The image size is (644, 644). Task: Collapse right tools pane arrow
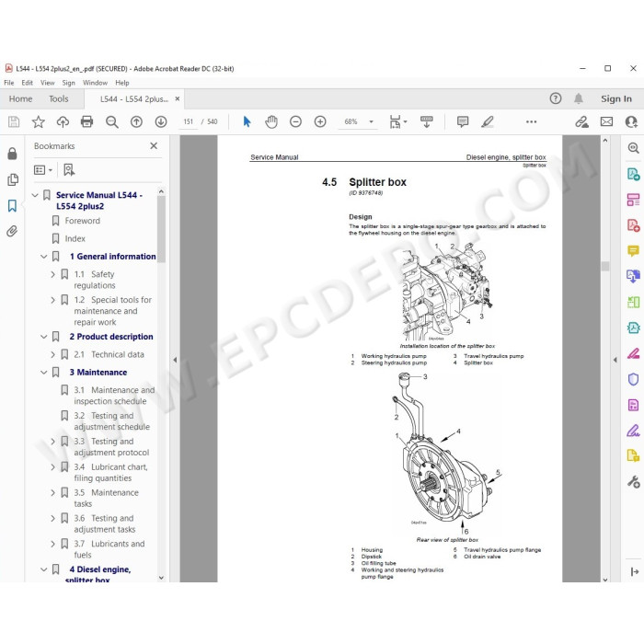615,360
